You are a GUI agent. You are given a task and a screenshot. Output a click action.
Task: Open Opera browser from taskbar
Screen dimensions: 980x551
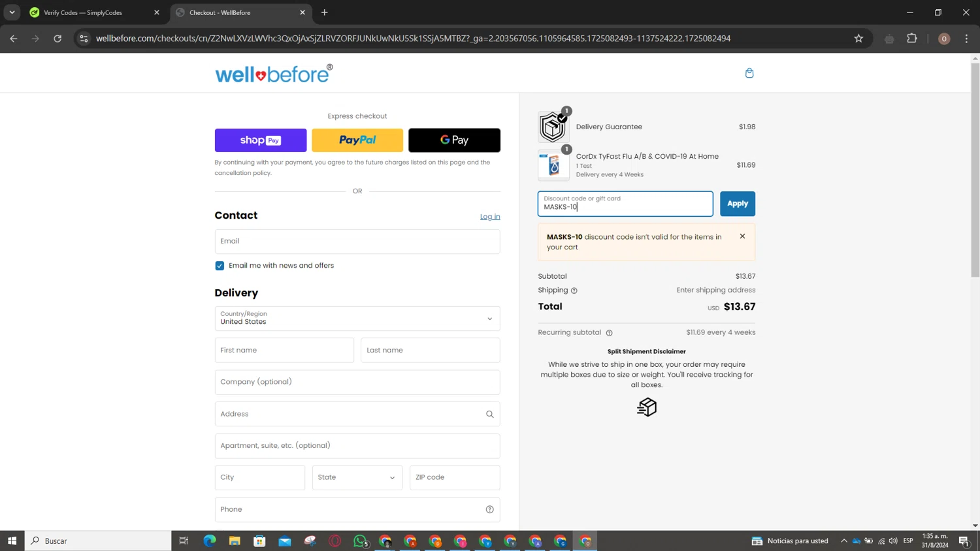click(335, 541)
